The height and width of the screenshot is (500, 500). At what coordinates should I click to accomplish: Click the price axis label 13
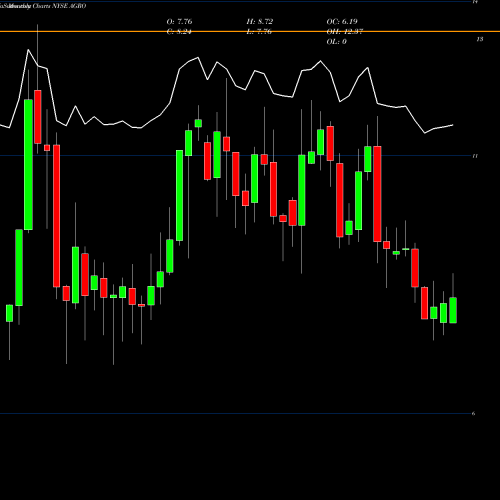pyautogui.click(x=480, y=39)
